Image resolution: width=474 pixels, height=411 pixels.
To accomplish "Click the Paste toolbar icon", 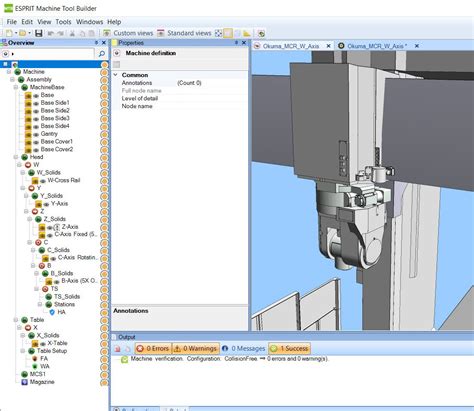I will coord(91,33).
